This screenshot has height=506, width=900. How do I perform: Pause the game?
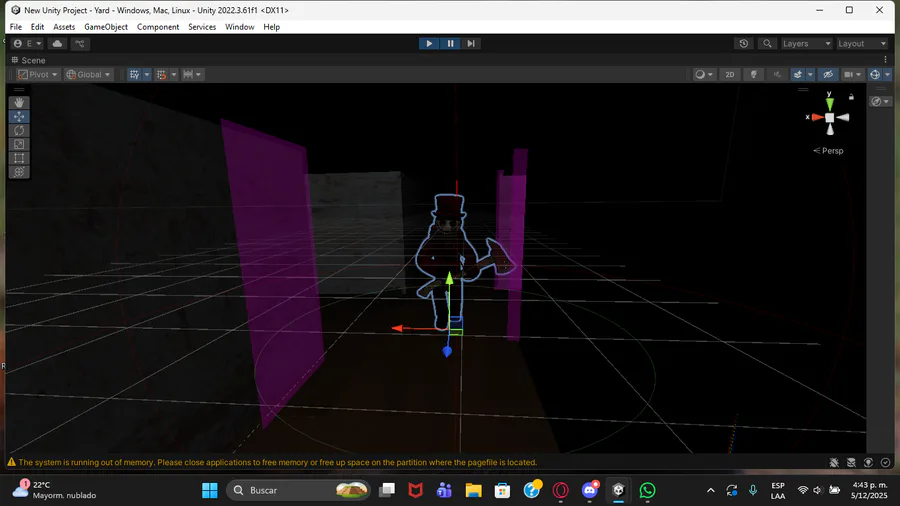pos(450,44)
